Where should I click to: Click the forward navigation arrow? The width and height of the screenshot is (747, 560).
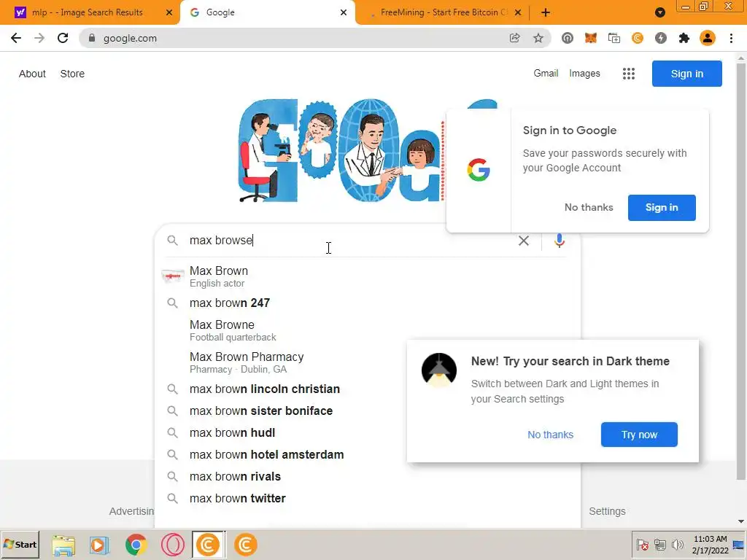pos(39,38)
